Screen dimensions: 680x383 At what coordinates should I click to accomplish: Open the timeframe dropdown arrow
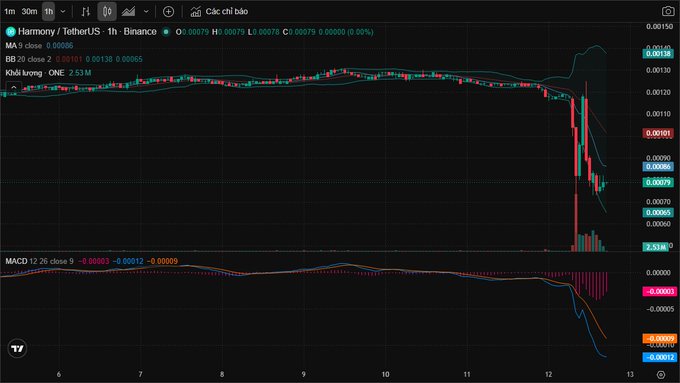pyautogui.click(x=62, y=12)
